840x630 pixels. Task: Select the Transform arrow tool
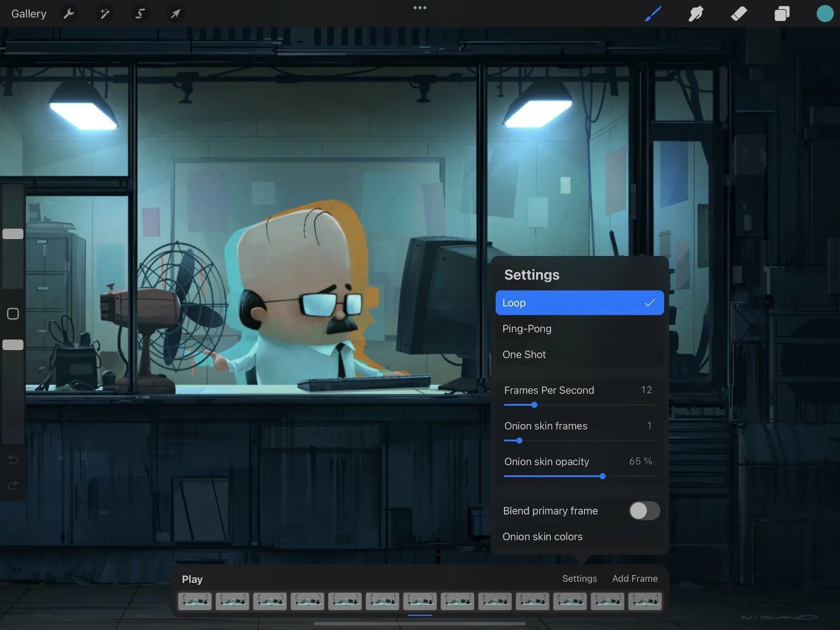point(175,14)
